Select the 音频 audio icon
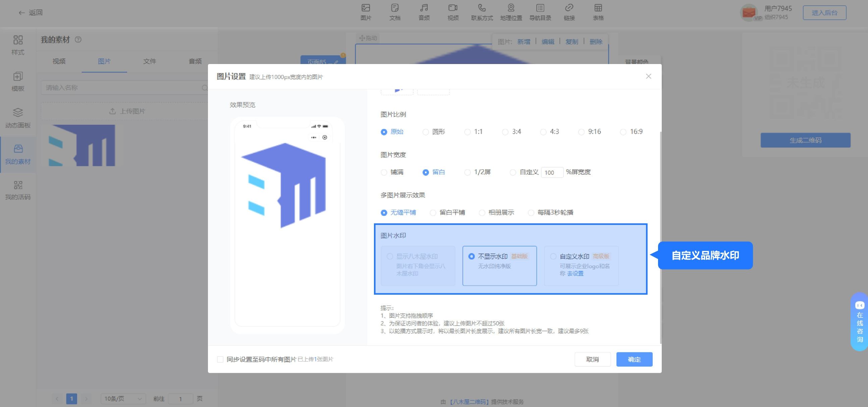The height and width of the screenshot is (407, 868). (424, 12)
